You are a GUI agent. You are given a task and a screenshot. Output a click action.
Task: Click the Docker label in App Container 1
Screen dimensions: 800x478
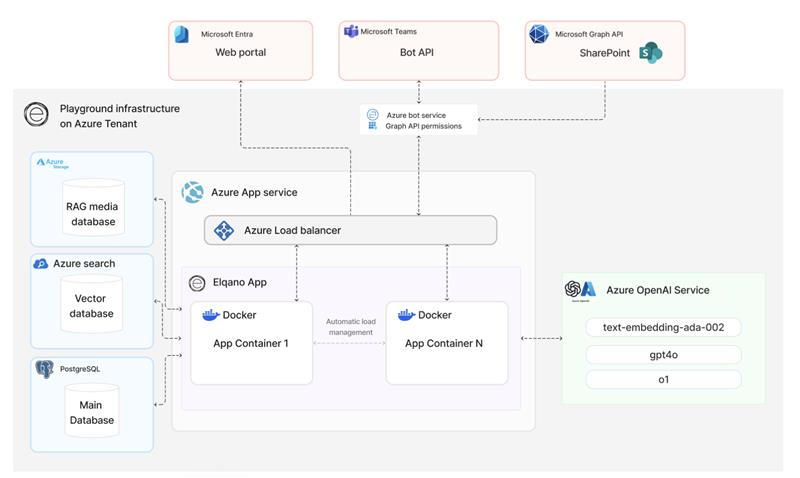coord(239,315)
